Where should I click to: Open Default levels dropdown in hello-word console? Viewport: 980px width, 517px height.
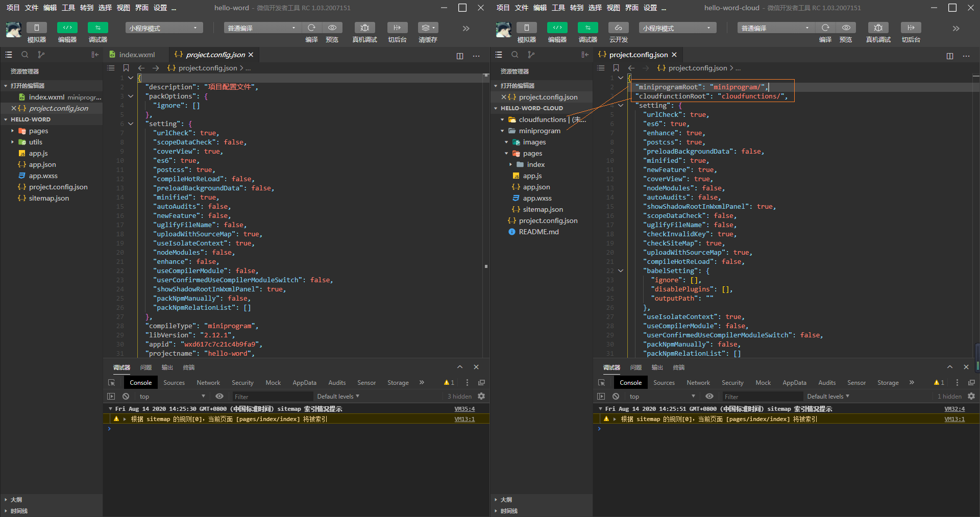point(338,397)
